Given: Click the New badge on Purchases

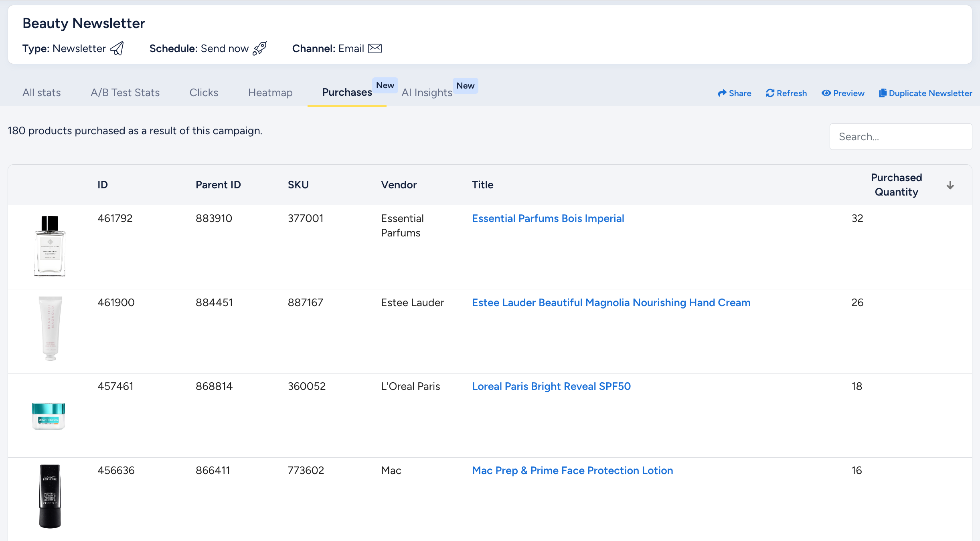Looking at the screenshot, I should coord(385,85).
